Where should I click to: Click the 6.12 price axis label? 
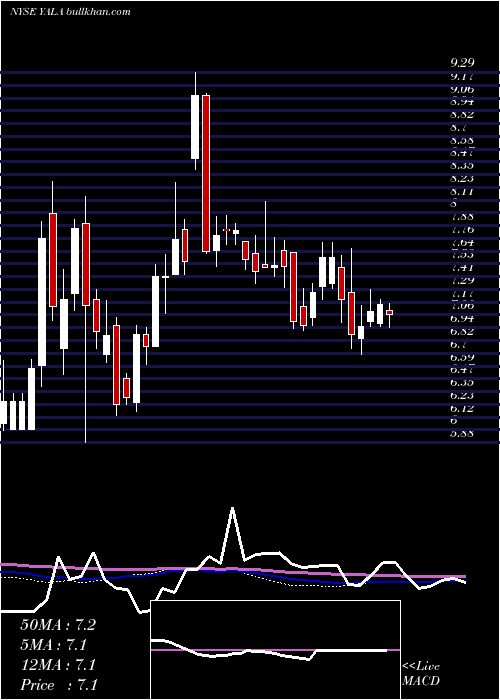click(462, 408)
